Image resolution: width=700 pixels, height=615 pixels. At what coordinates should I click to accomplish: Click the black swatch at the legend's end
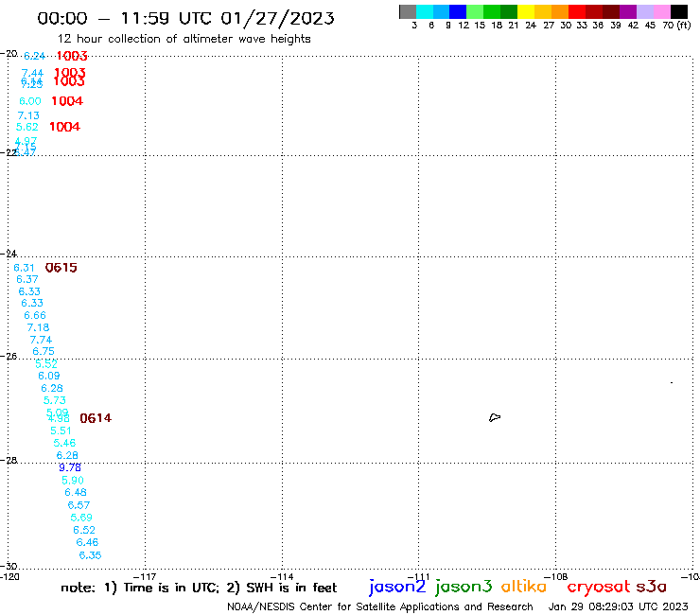click(x=678, y=11)
